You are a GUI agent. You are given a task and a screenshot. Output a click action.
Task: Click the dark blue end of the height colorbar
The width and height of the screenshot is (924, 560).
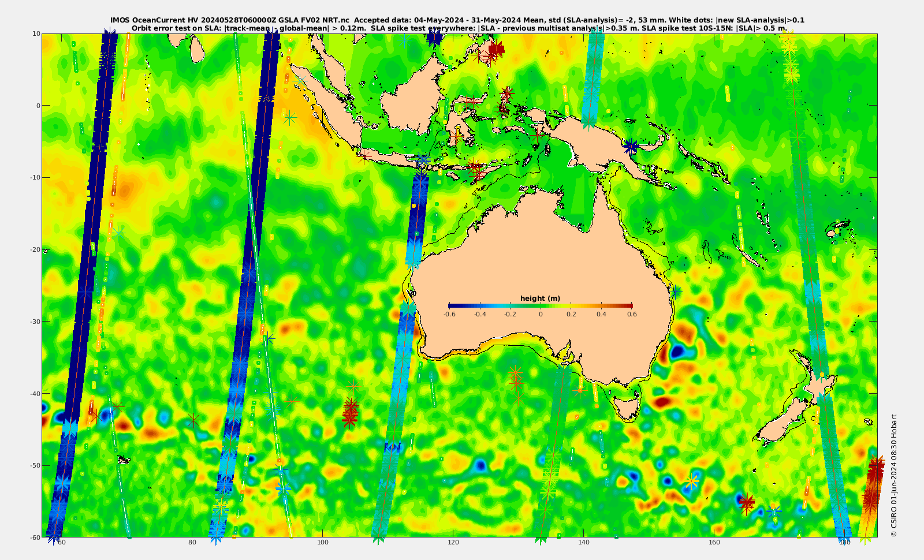[x=451, y=306]
